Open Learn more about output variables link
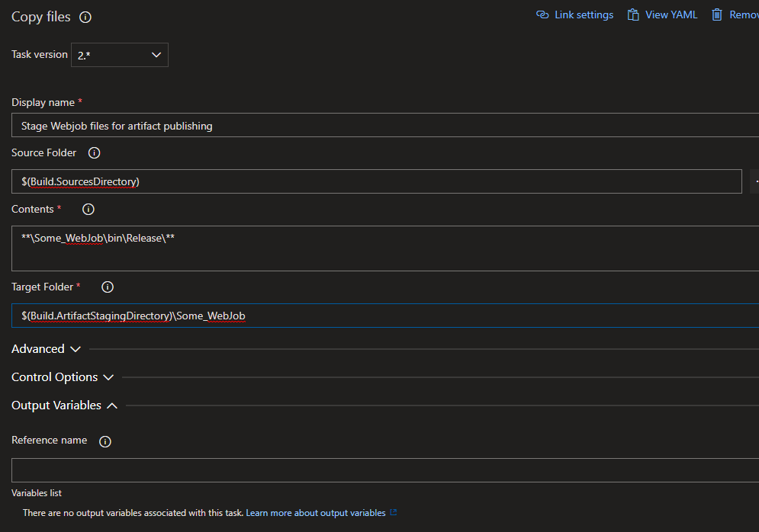 (x=316, y=513)
